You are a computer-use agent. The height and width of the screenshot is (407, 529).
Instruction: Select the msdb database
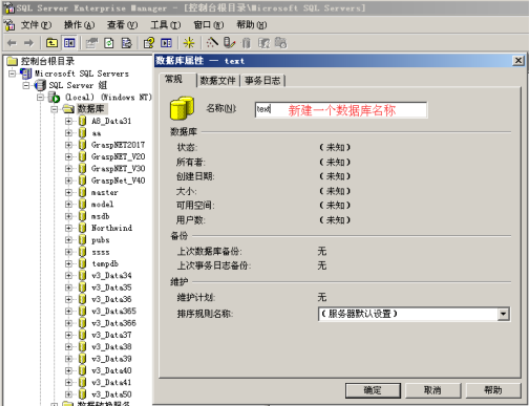click(101, 216)
